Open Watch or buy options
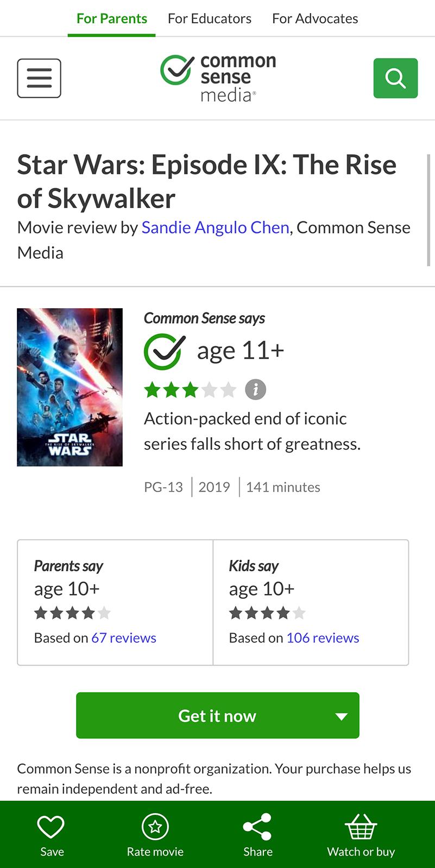This screenshot has width=435, height=868. [x=361, y=834]
